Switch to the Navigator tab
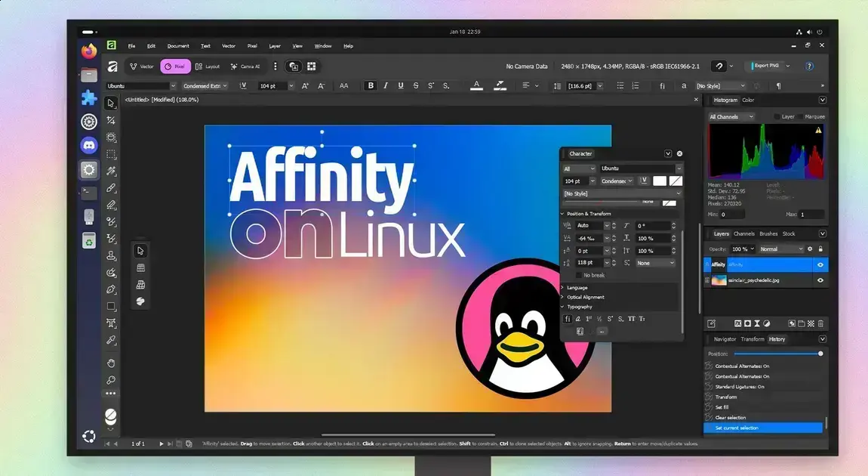 coord(725,339)
